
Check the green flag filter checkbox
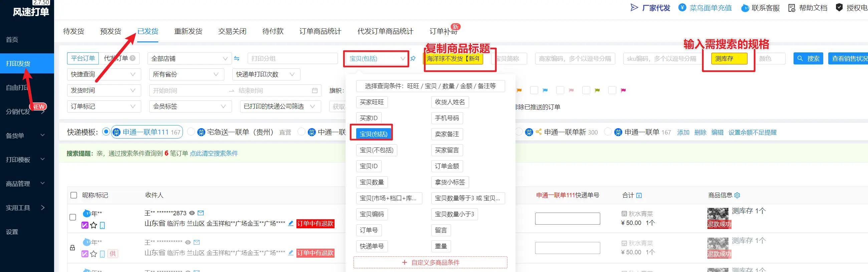(586, 90)
